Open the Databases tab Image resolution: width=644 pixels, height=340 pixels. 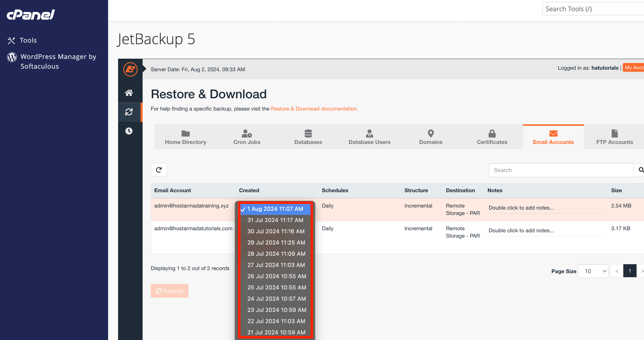point(308,137)
